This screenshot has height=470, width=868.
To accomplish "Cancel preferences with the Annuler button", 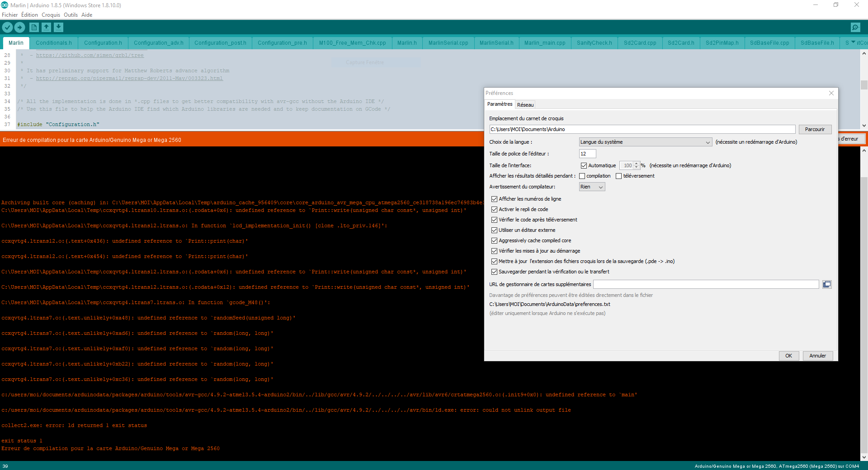I will coord(817,356).
